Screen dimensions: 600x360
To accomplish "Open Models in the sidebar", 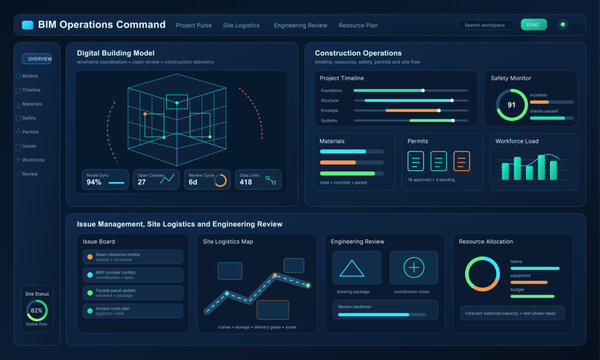I will (x=27, y=76).
